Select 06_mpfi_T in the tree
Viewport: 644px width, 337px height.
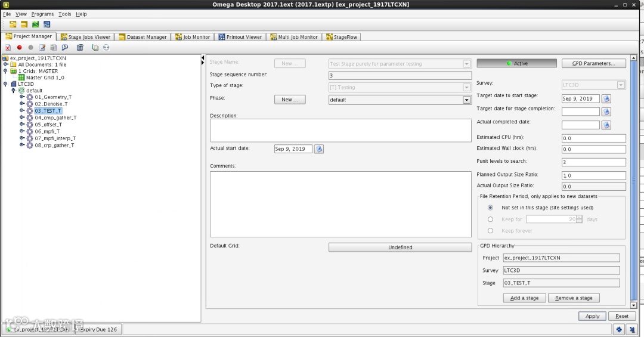click(x=47, y=131)
